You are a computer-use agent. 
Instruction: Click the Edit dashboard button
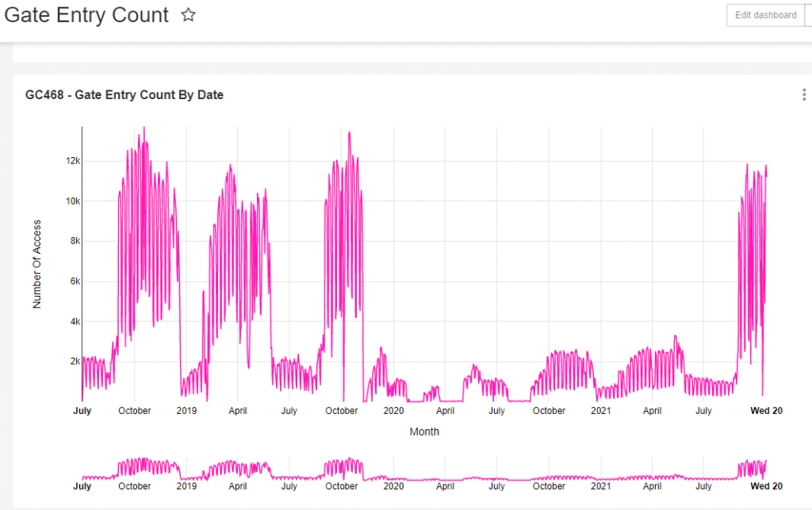tap(766, 15)
